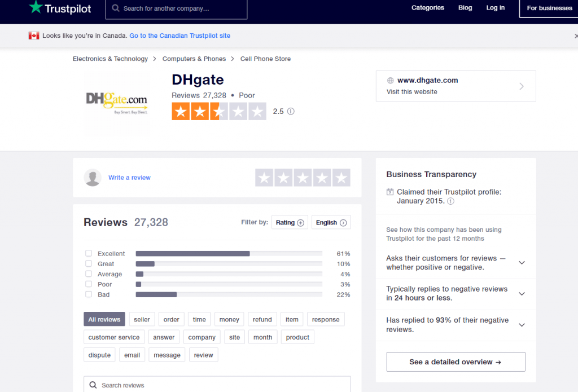This screenshot has width=578, height=392.
Task: Expand 'Asks their customers for reviews' section
Action: coord(522,262)
